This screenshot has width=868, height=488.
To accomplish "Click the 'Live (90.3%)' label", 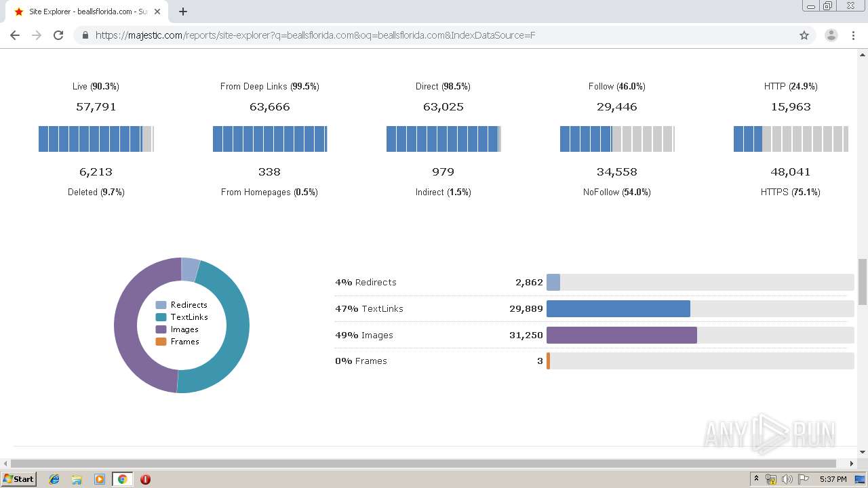I will click(96, 86).
